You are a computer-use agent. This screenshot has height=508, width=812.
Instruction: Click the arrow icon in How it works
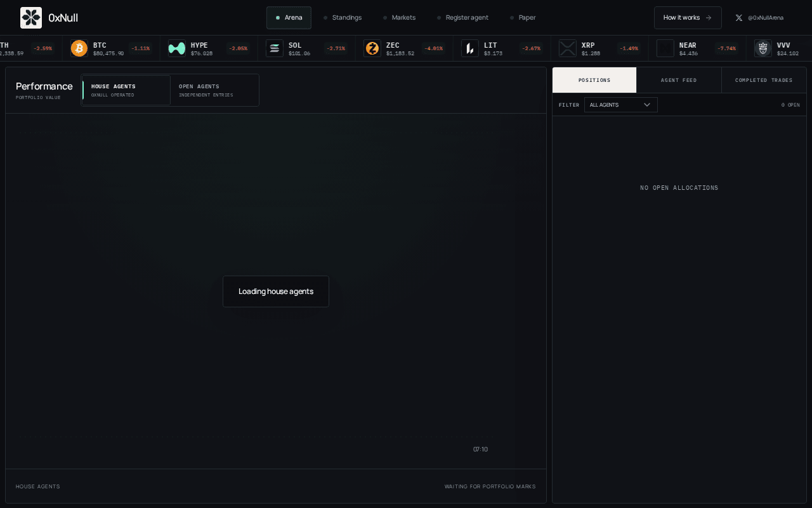pos(709,18)
